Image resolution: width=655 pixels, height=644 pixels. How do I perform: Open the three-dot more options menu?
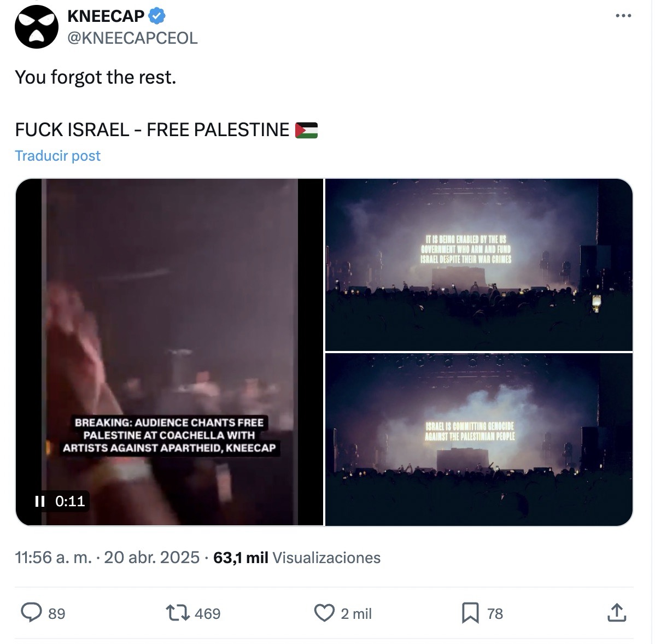pyautogui.click(x=623, y=16)
